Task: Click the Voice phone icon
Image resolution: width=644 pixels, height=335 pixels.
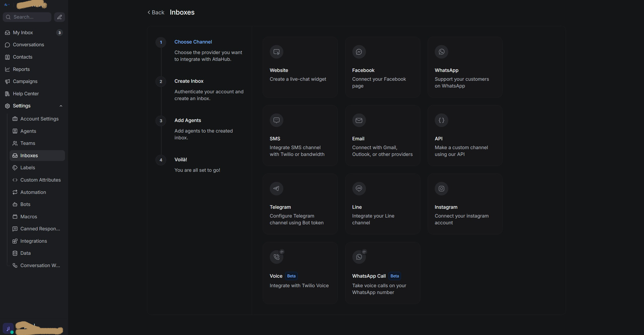Action: (x=277, y=257)
